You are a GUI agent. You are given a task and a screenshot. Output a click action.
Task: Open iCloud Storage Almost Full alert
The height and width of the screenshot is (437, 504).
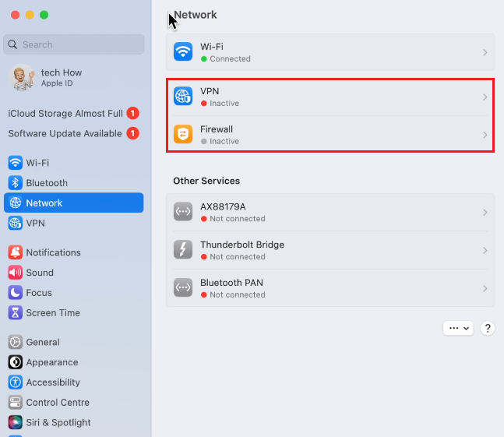coord(73,113)
